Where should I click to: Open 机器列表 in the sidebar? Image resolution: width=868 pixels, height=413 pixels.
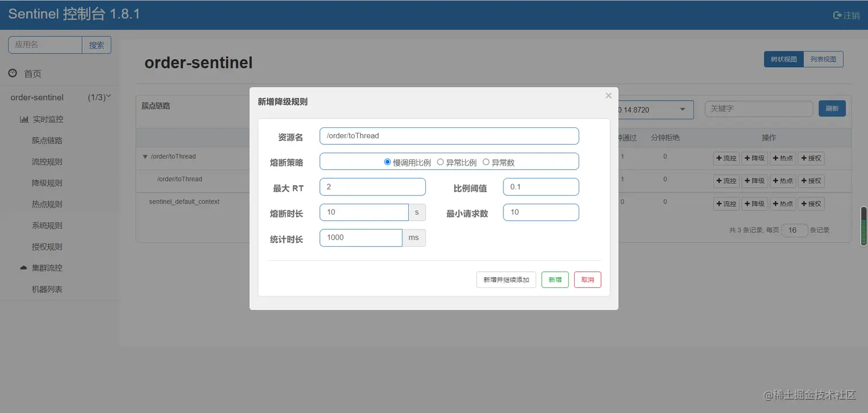click(x=47, y=289)
